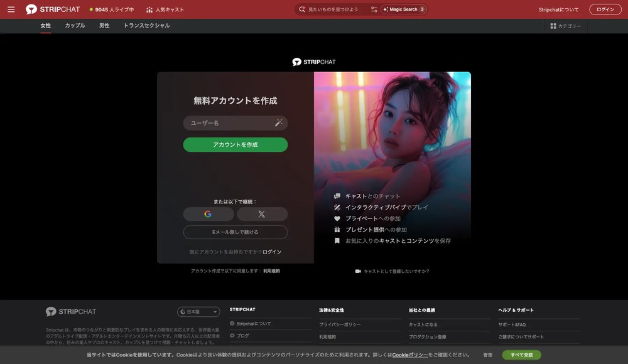Click すべて受諾 cookie button

pyautogui.click(x=521, y=355)
